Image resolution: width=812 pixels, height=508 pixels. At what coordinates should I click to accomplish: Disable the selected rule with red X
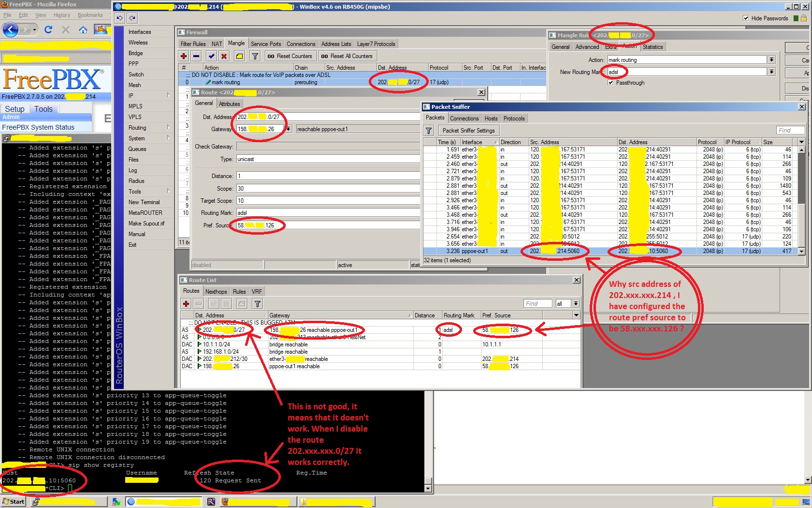[x=224, y=56]
